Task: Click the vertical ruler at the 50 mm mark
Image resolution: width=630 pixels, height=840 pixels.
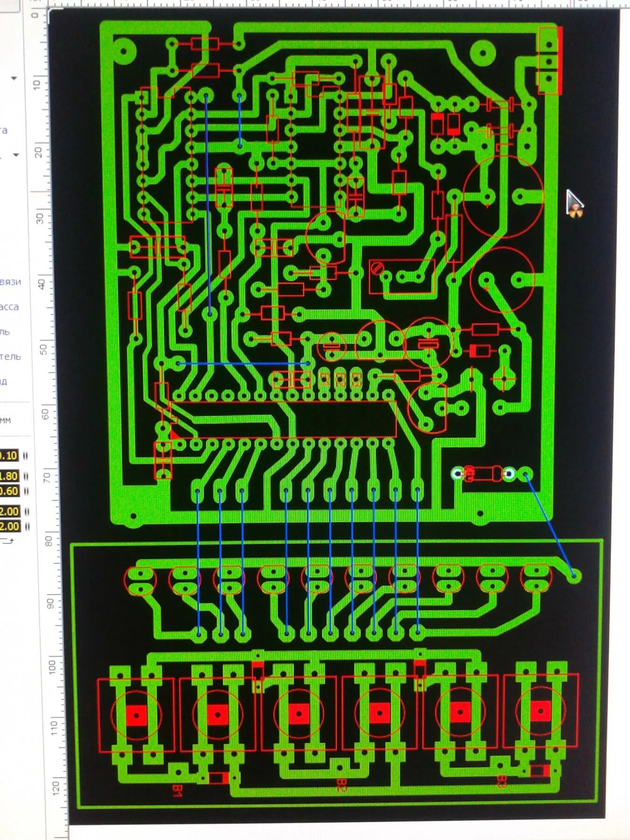Action: click(43, 349)
